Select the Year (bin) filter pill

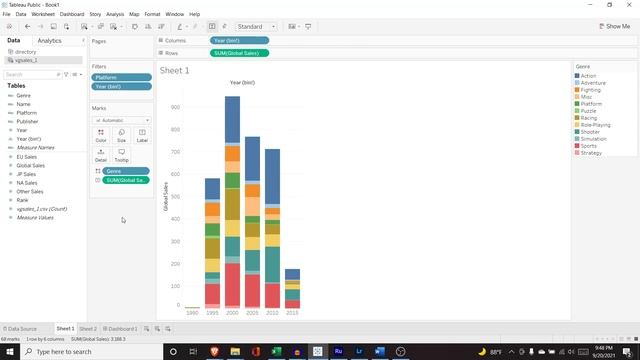click(122, 87)
